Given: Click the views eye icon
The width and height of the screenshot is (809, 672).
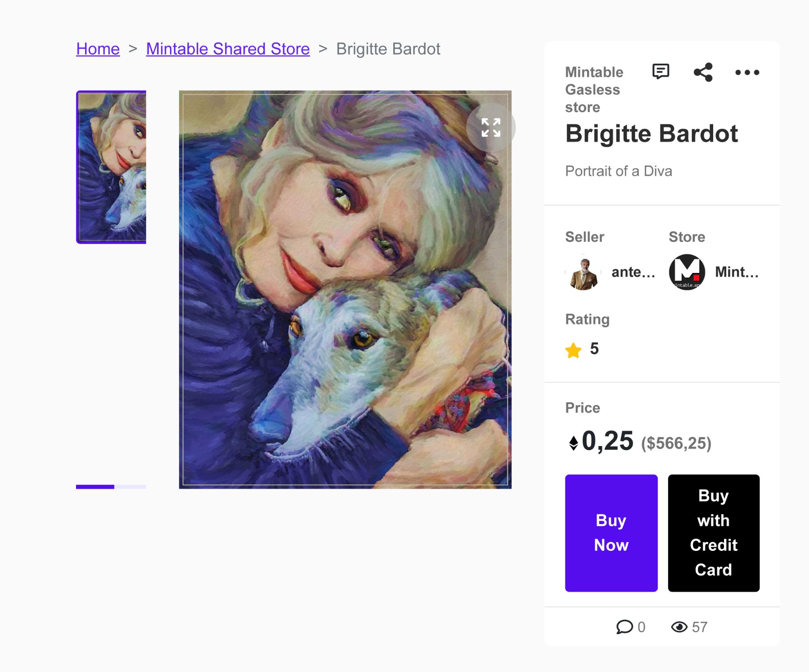Looking at the screenshot, I should coord(679,627).
